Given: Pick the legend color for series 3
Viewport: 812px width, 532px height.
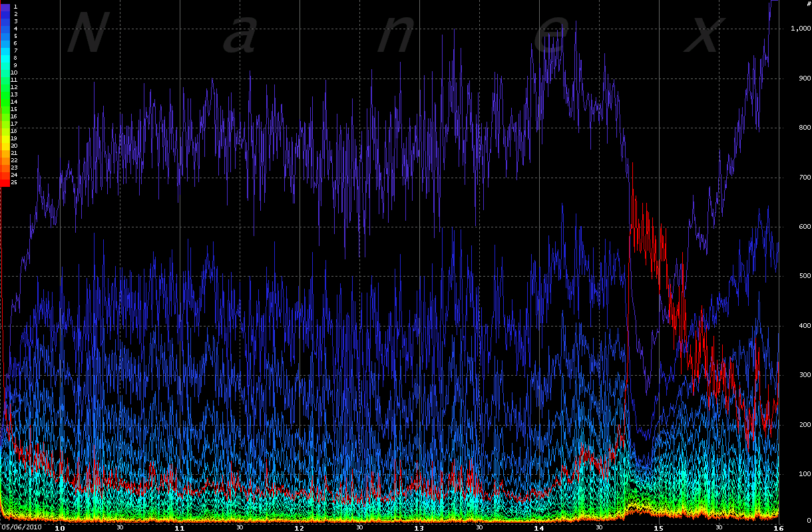Looking at the screenshot, I should pos(5,21).
